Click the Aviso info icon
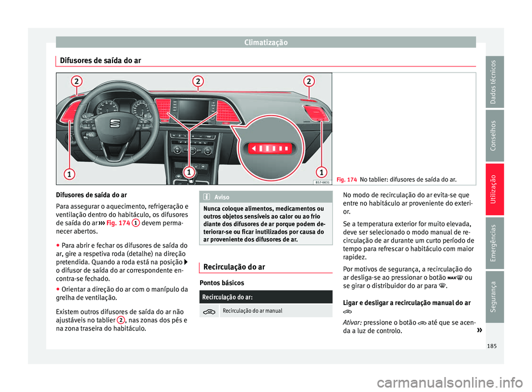This screenshot has width=532, height=392. click(207, 197)
